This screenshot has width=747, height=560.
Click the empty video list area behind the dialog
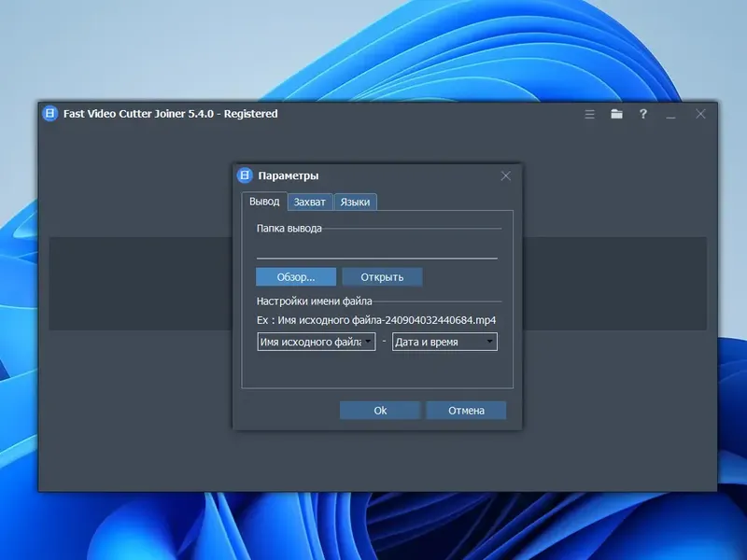pyautogui.click(x=131, y=280)
